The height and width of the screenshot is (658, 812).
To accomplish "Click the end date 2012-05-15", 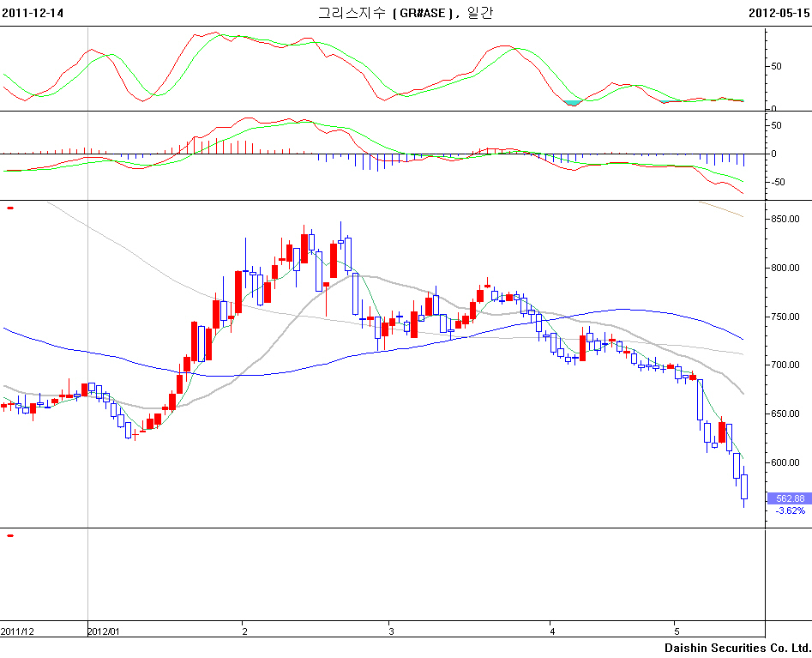I will 779,13.
